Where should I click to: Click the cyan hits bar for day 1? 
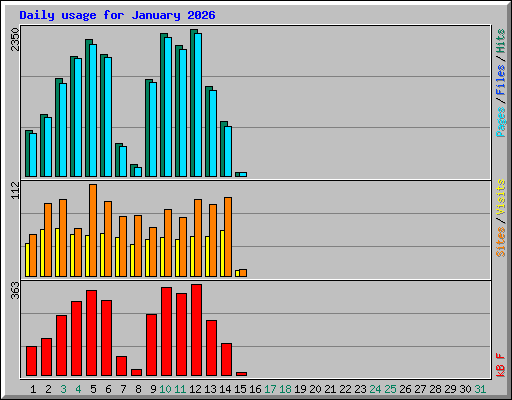pyautogui.click(x=33, y=155)
